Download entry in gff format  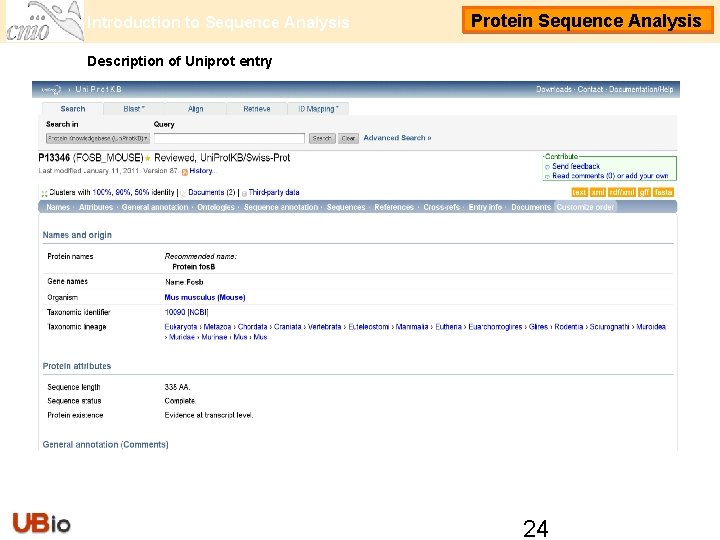click(x=644, y=192)
